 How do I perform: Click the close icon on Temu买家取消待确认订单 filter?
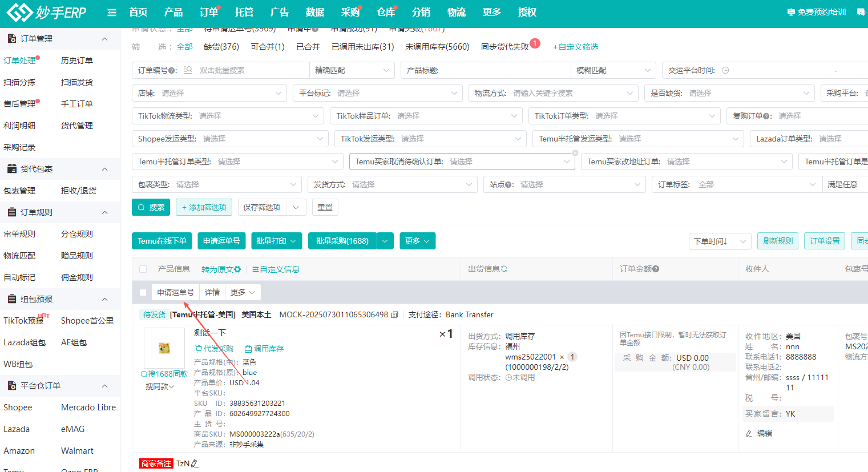[575, 153]
